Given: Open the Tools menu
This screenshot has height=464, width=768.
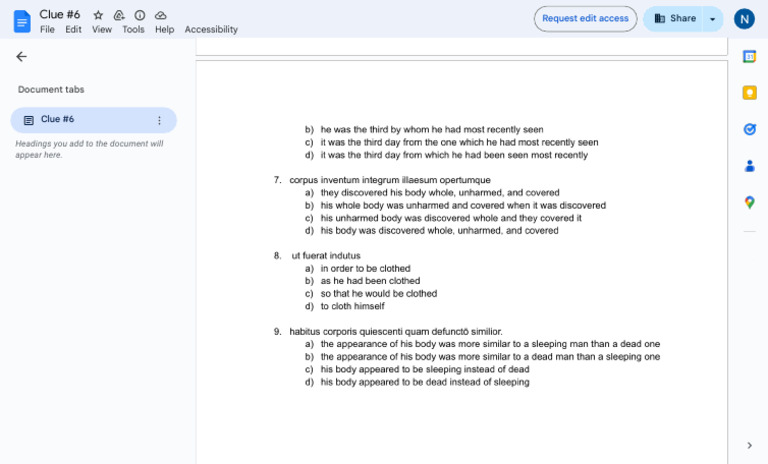Looking at the screenshot, I should coord(133,29).
